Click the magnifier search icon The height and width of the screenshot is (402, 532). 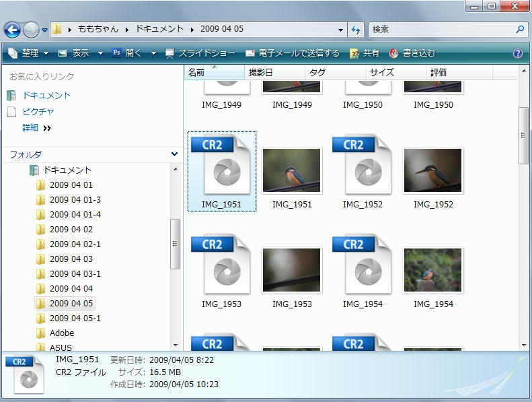520,30
